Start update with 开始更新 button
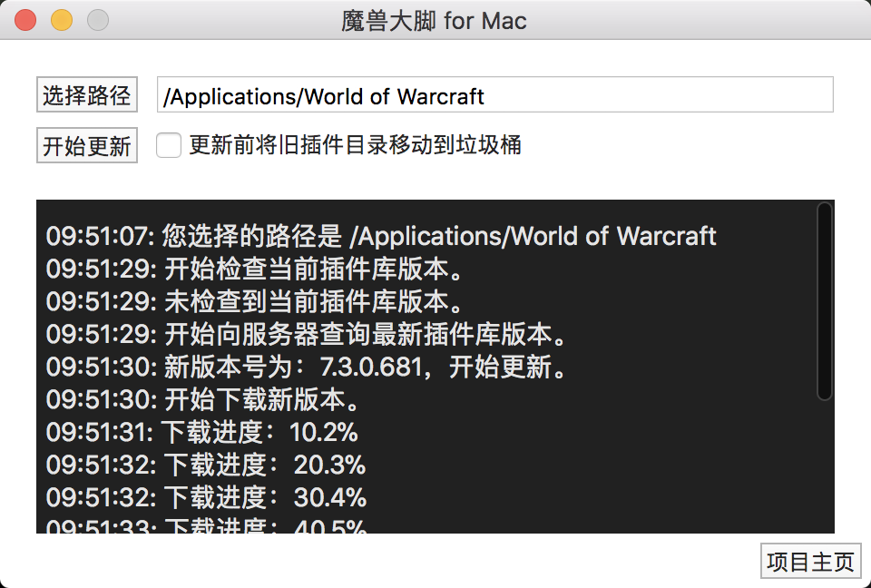 click(x=87, y=145)
